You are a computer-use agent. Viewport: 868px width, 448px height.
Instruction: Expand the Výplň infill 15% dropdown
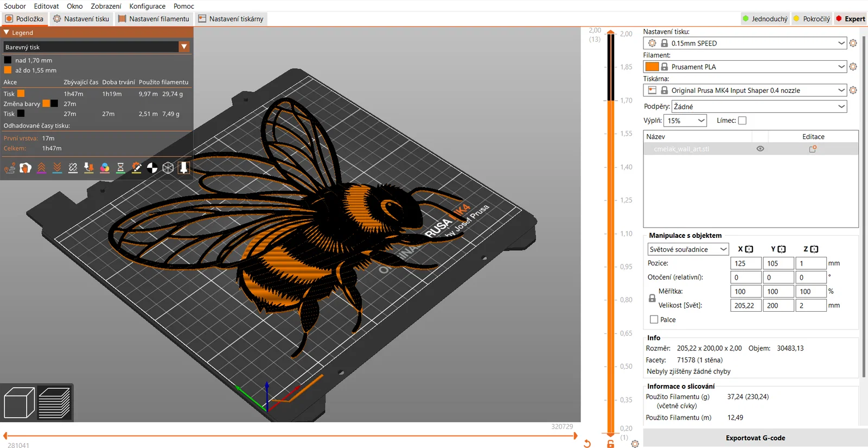(685, 121)
